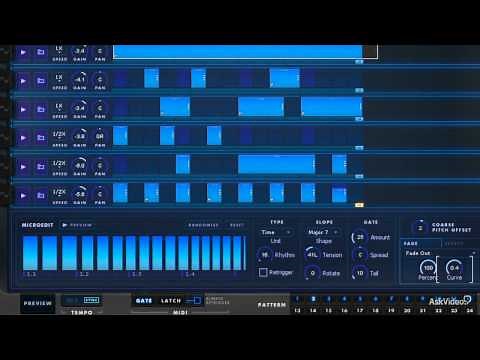
Task: Start the Microedit preview play icon
Action: [x=65, y=225]
